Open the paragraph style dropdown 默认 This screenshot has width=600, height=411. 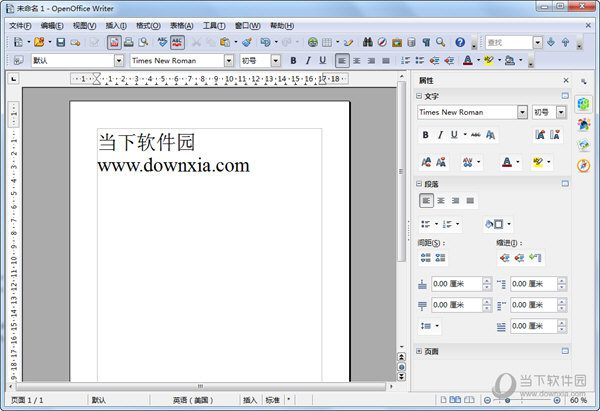click(x=119, y=60)
